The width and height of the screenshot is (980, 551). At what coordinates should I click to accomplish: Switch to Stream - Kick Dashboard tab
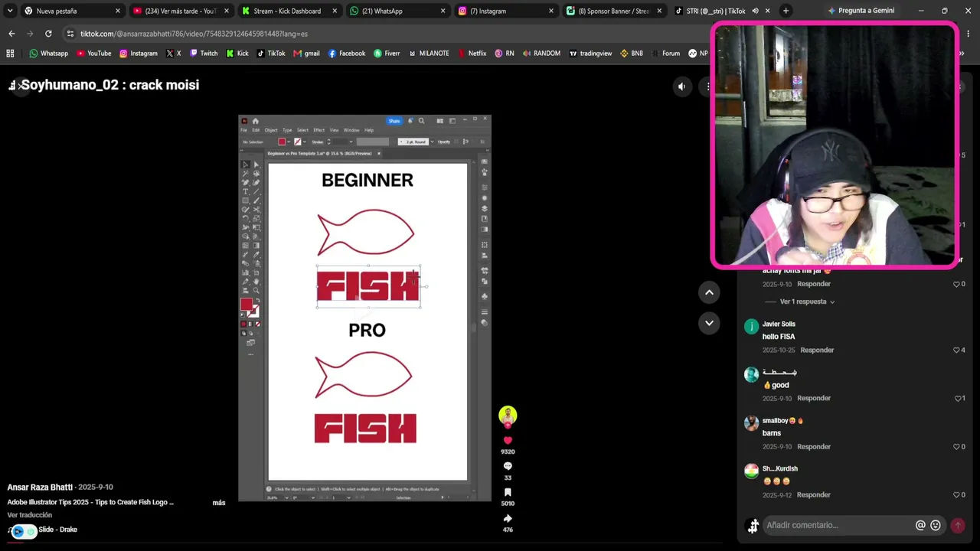click(x=289, y=11)
